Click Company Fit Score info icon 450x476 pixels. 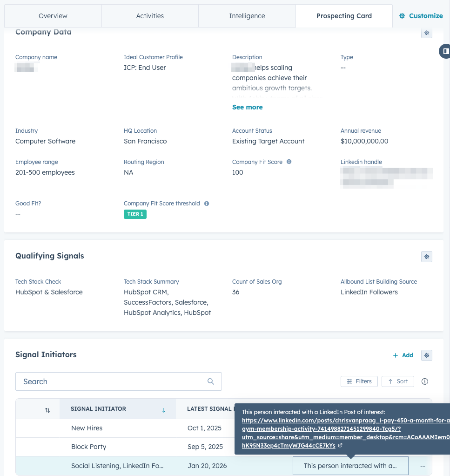(289, 162)
